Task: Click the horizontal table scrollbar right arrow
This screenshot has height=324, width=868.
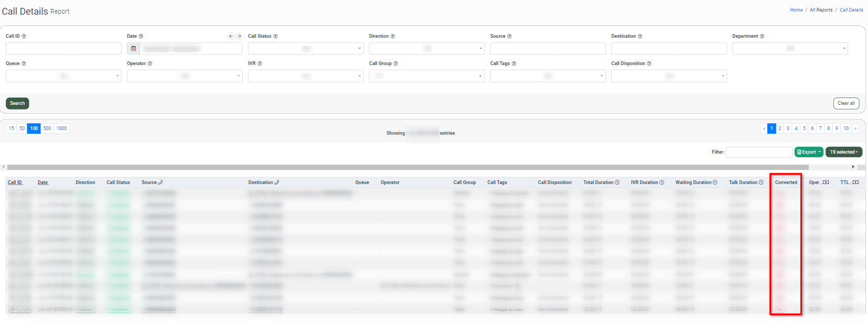Action: pyautogui.click(x=853, y=167)
